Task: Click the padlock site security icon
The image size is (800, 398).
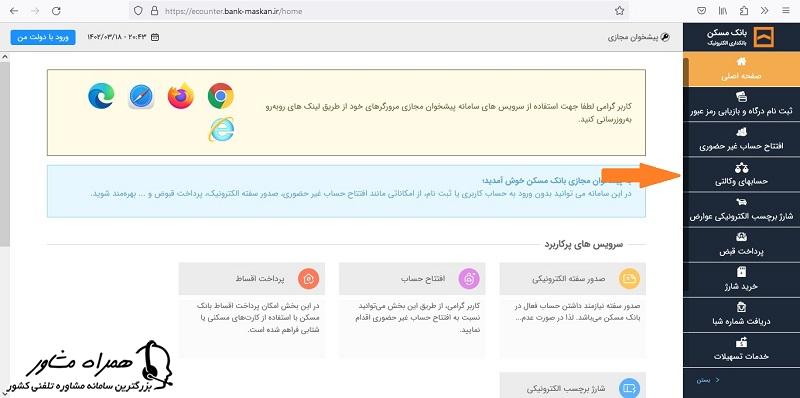Action: (x=154, y=11)
